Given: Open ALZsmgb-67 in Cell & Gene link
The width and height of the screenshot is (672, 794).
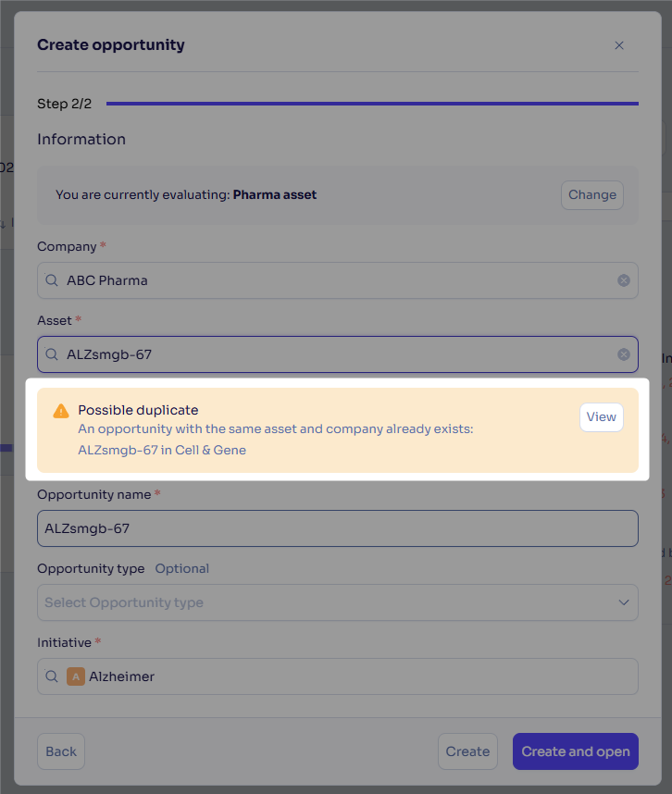Looking at the screenshot, I should (162, 450).
